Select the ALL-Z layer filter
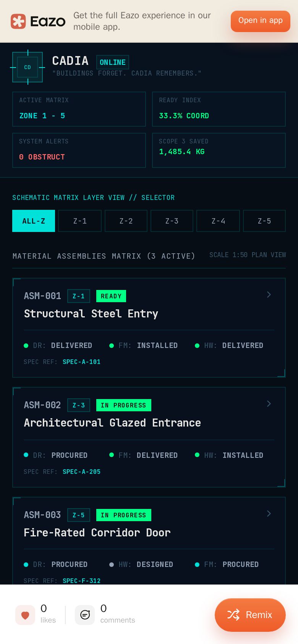Screen dimensions: 298x644 click(x=34, y=221)
